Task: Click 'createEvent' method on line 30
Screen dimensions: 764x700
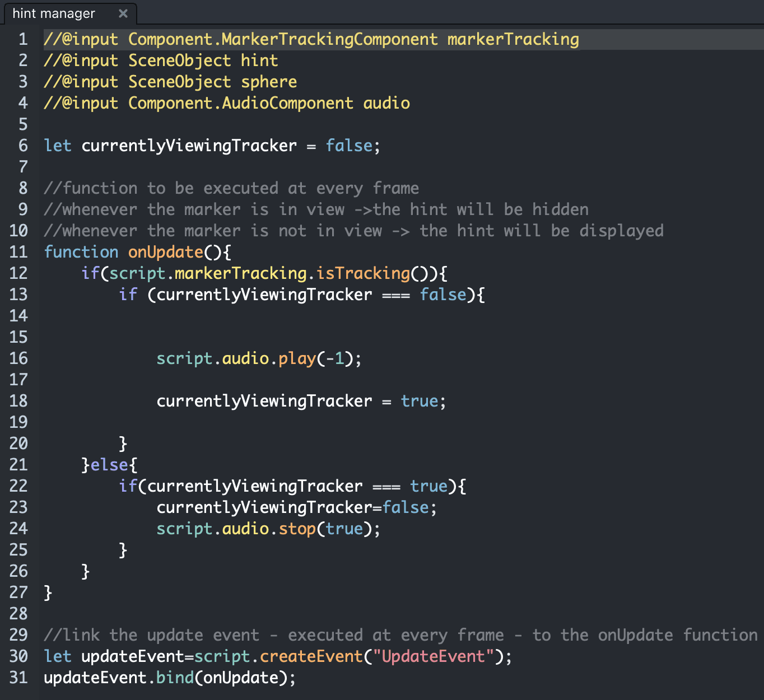Action: coord(311,656)
